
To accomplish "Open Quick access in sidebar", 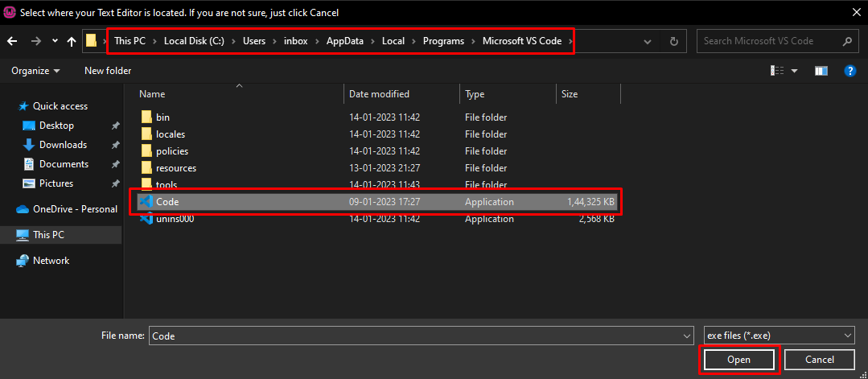I will (x=60, y=106).
